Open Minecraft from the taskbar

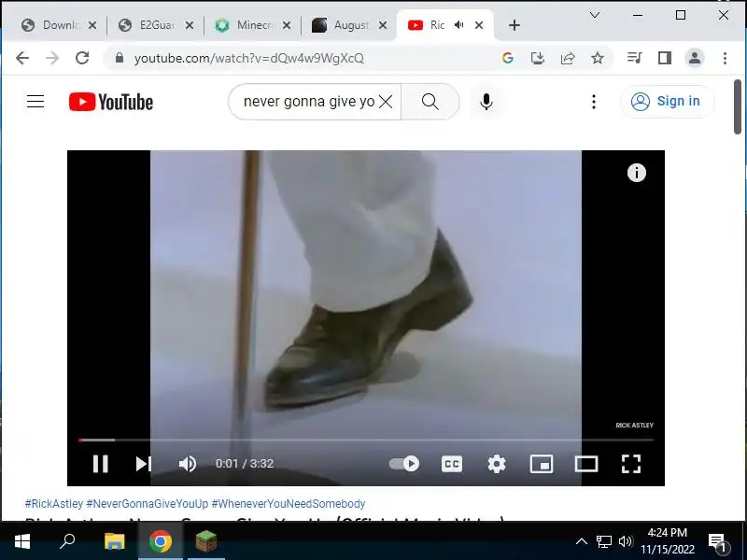(205, 541)
